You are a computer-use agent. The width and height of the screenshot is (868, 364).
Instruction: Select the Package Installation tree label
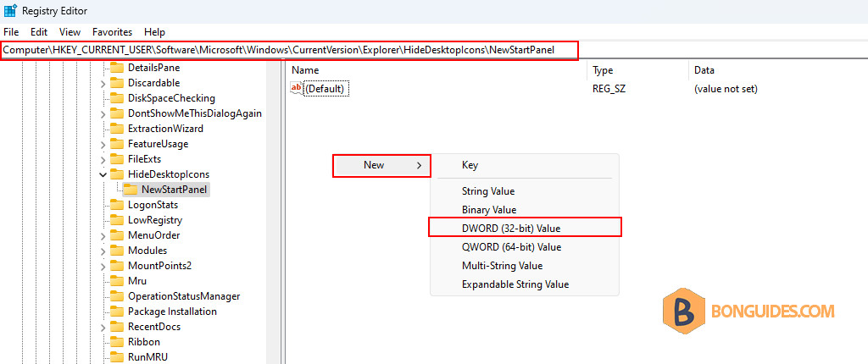coord(172,312)
